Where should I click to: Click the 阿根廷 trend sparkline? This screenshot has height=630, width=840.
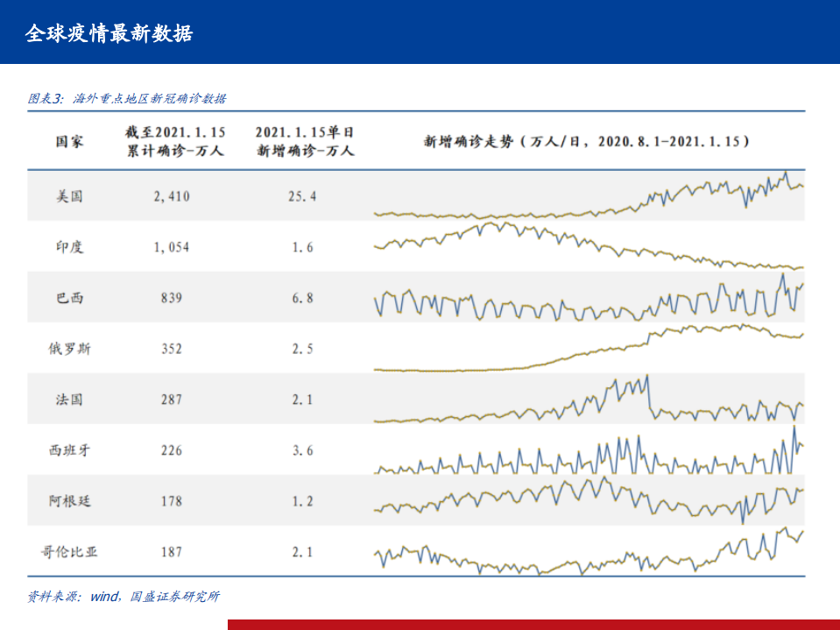point(588,499)
